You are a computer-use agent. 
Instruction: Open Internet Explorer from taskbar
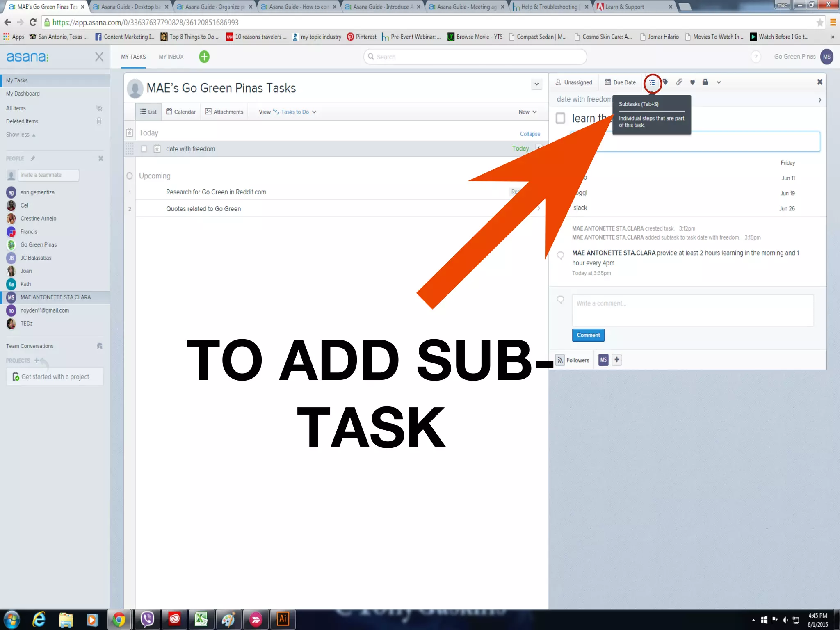point(39,619)
